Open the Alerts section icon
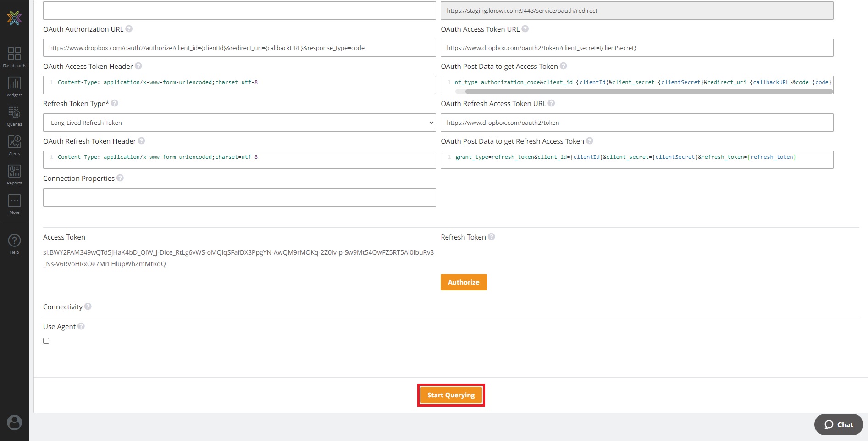868x441 pixels. click(14, 145)
